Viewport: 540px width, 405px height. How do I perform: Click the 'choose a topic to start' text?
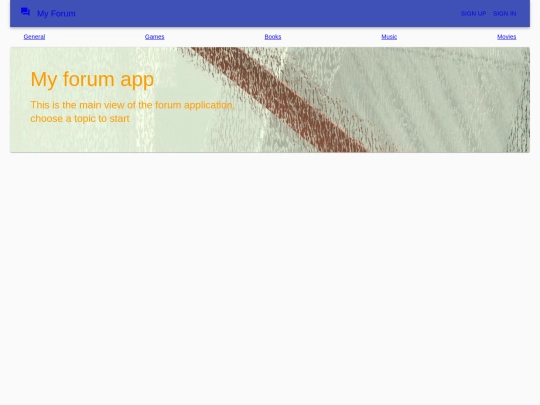click(x=80, y=118)
